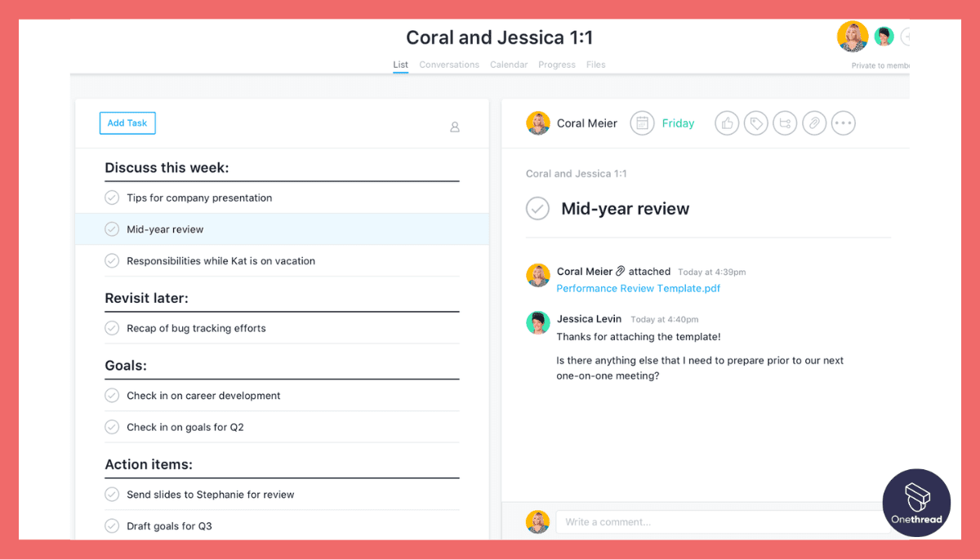Image resolution: width=980 pixels, height=559 pixels.
Task: Open the due date calendar icon
Action: pyautogui.click(x=642, y=122)
